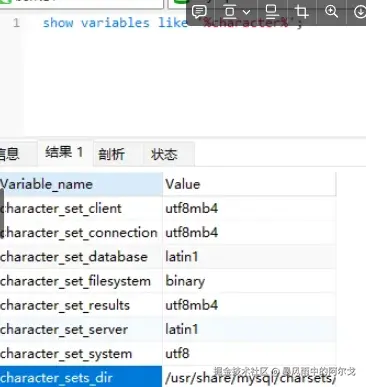366x387 pixels.
Task: Select the highlighted character_sets_dir cell
Action: point(81,377)
